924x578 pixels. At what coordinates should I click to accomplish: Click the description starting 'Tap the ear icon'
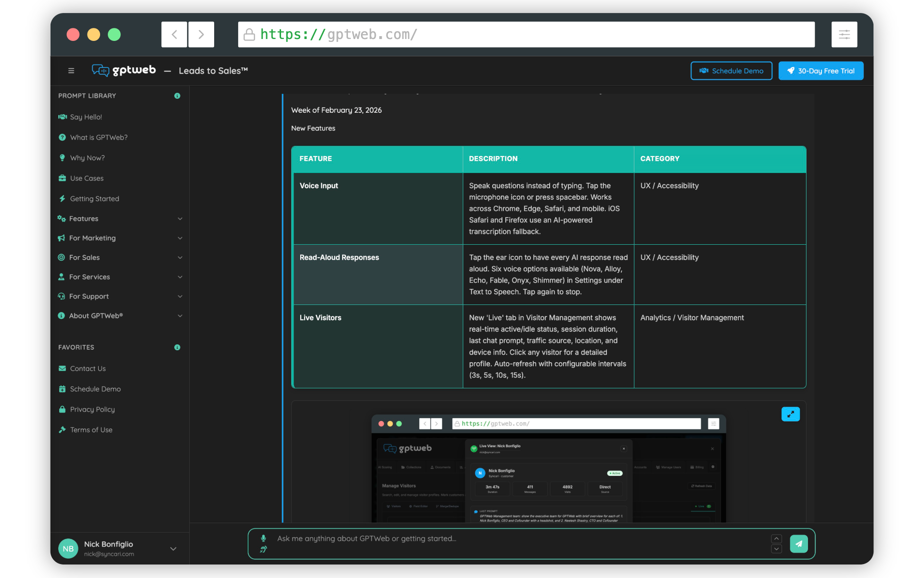point(548,275)
